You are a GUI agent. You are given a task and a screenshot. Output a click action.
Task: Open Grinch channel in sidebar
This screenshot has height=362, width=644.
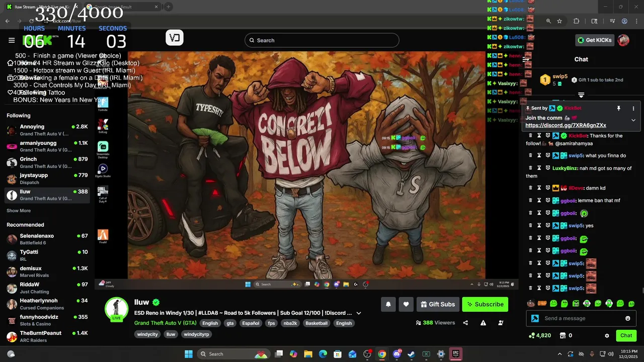pos(47,162)
